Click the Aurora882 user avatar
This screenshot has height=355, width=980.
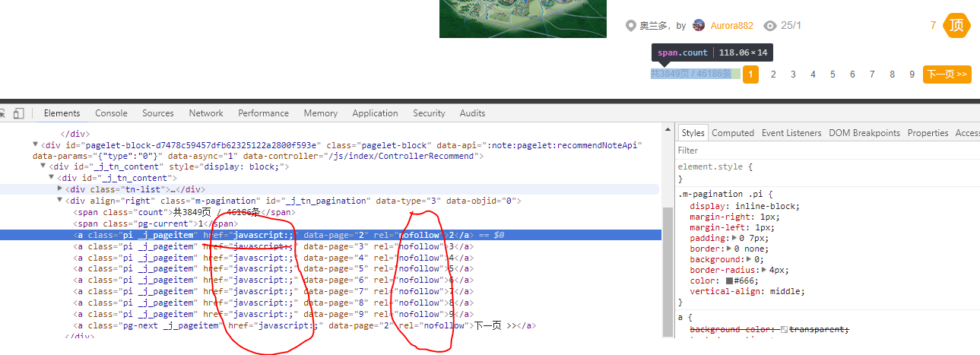pos(699,25)
